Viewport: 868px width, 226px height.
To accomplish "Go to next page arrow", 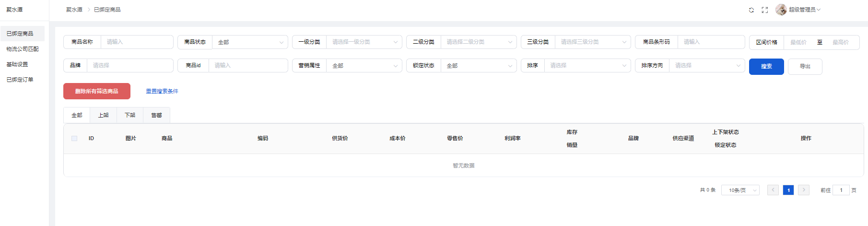I will (x=804, y=190).
